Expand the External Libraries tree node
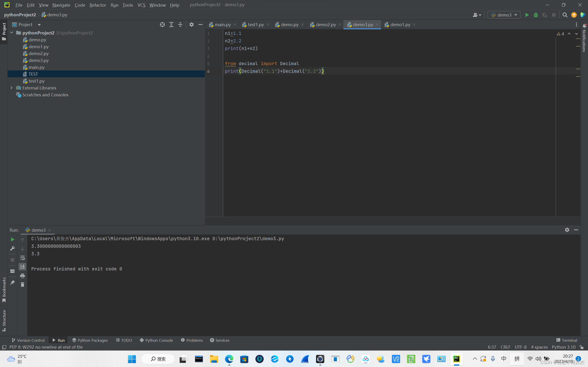Screen dimensions: 588x367 [11, 88]
